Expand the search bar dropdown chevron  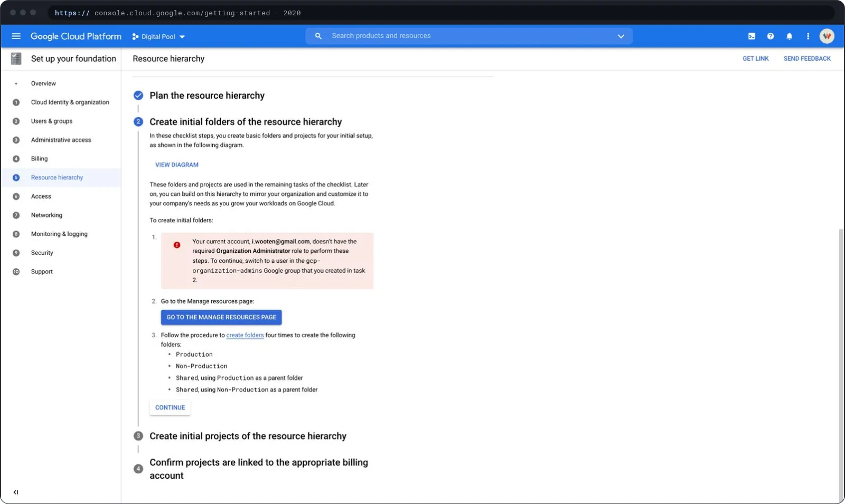point(621,36)
